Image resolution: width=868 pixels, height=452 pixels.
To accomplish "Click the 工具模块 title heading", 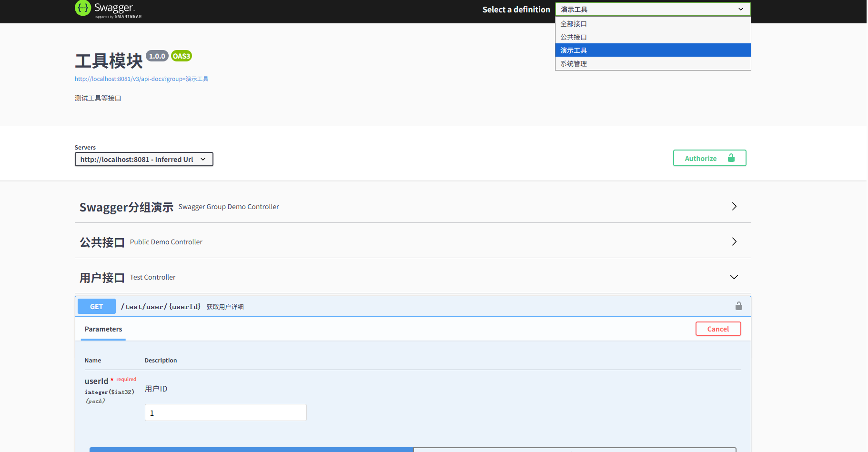I will 109,61.
